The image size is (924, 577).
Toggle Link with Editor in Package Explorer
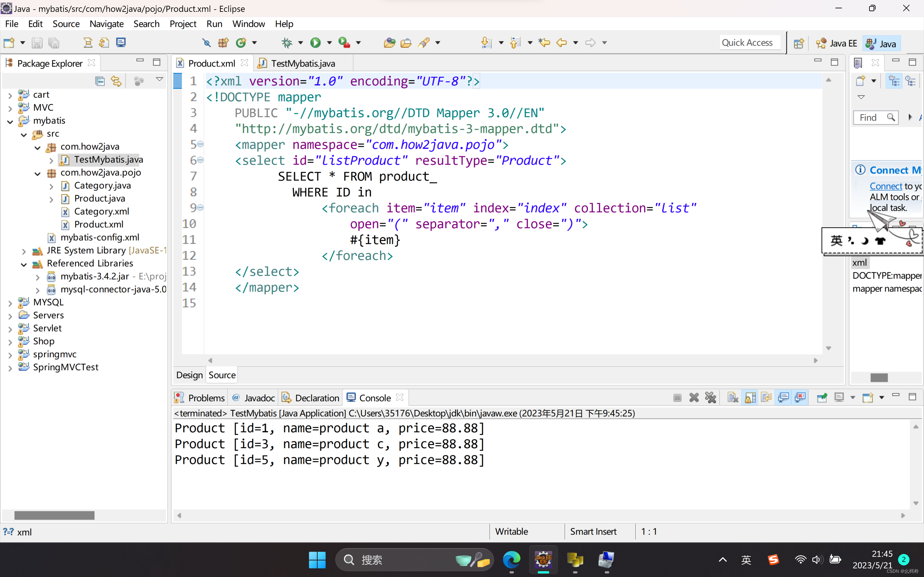(116, 81)
